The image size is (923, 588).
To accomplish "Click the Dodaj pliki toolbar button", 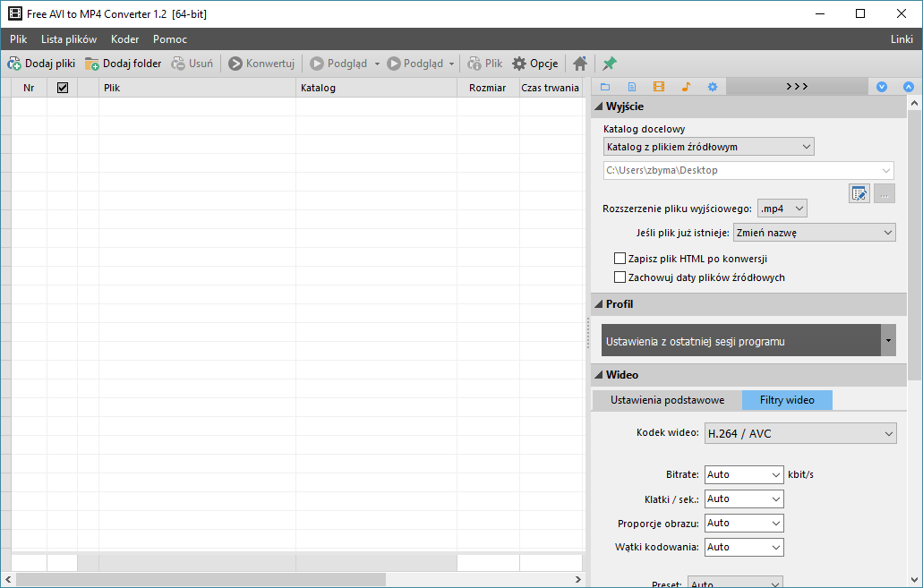I will click(41, 64).
